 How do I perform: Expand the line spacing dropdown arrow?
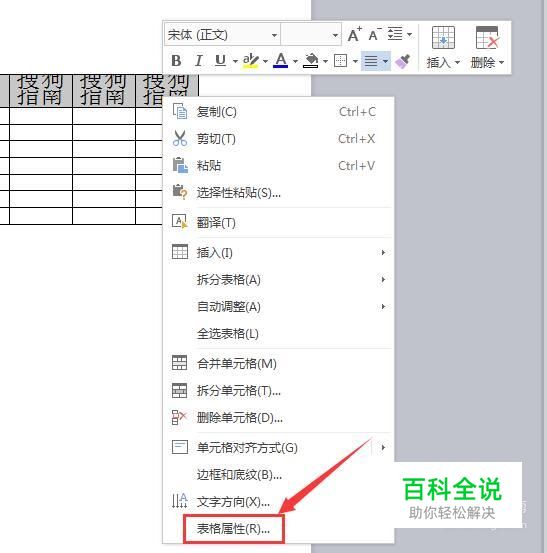coord(409,35)
